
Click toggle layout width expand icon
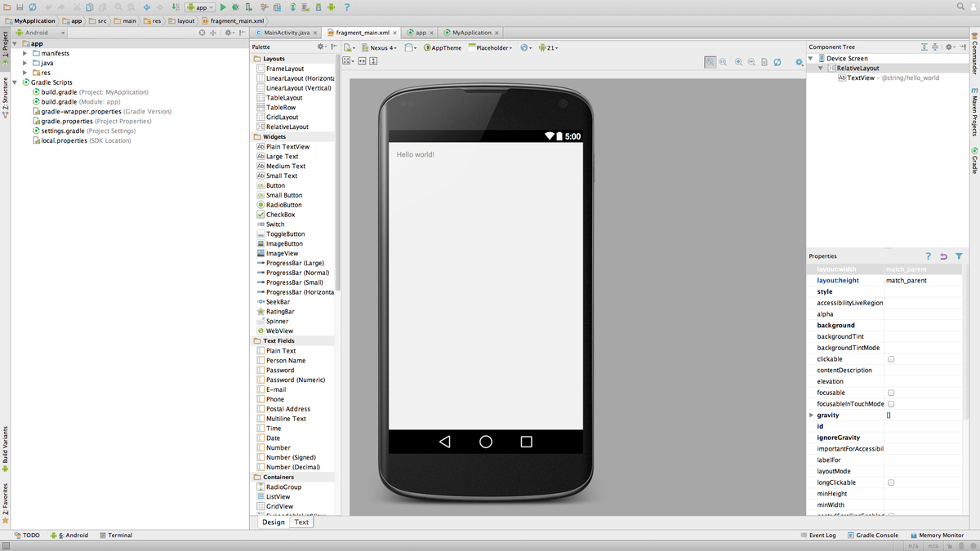(x=362, y=60)
